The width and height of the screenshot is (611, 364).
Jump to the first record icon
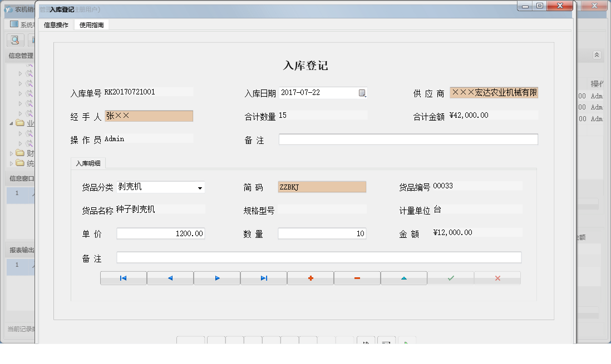(x=124, y=278)
